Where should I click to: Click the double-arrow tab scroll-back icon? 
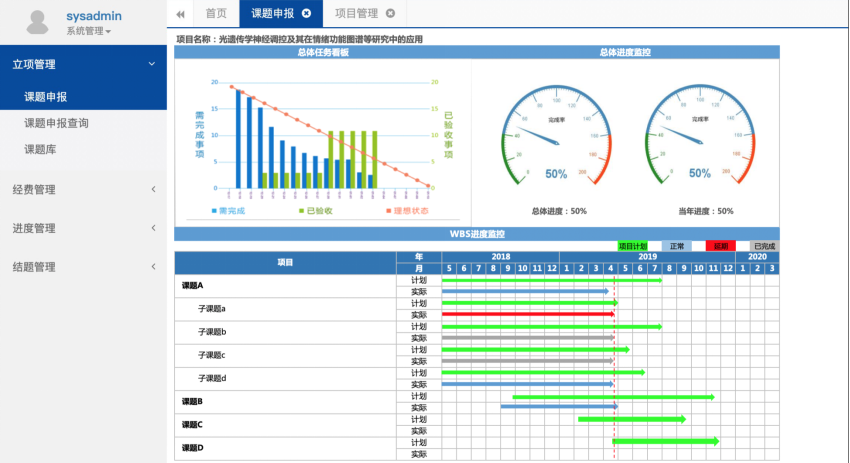pyautogui.click(x=180, y=14)
